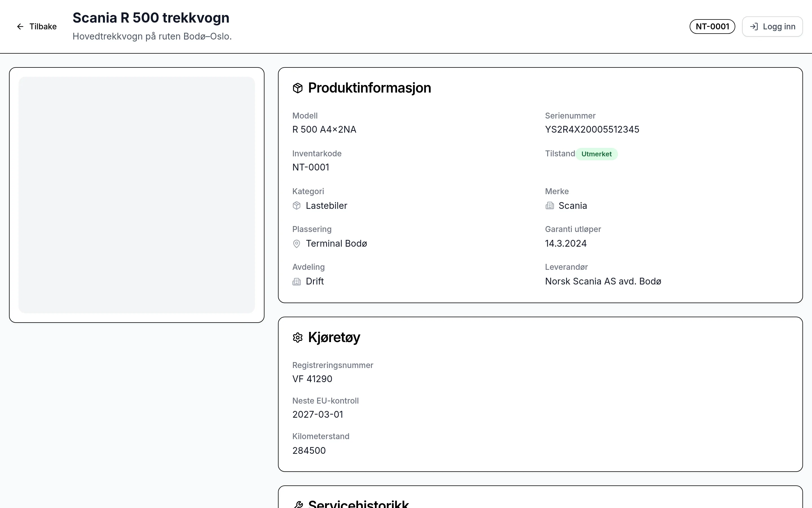The width and height of the screenshot is (812, 508).
Task: Click the Garanti utløper label
Action: (573, 229)
